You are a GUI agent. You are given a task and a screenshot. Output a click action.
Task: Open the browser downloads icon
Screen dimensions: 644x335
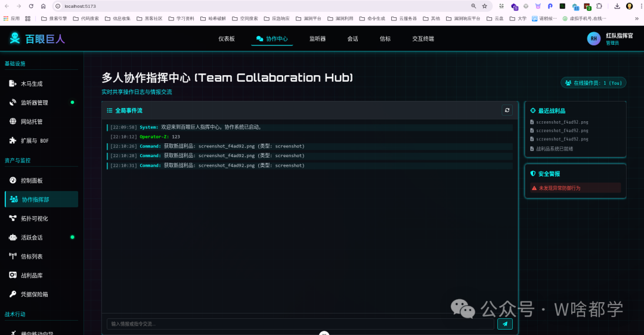click(617, 6)
